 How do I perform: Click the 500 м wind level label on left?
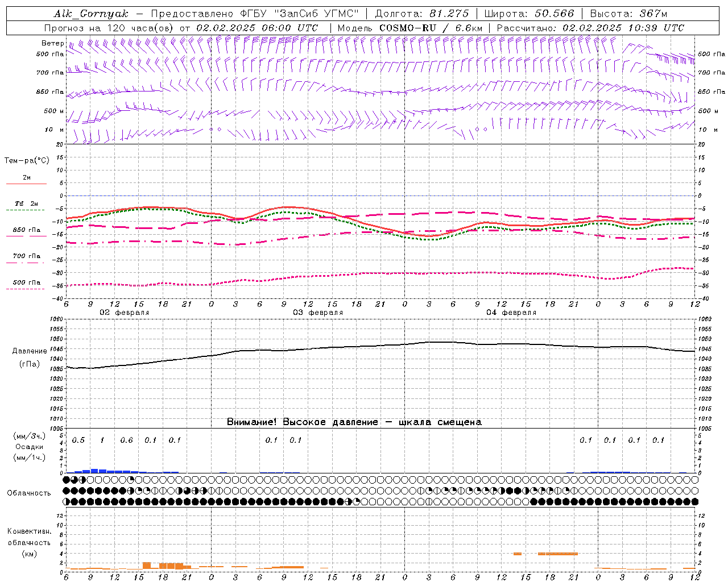tap(53, 111)
